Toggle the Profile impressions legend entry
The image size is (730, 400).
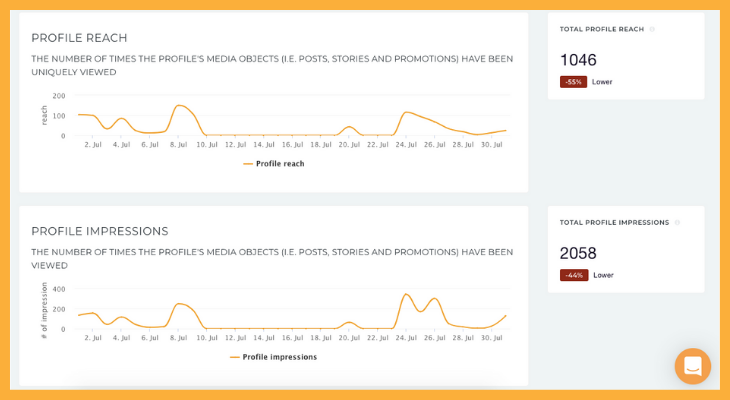(274, 357)
